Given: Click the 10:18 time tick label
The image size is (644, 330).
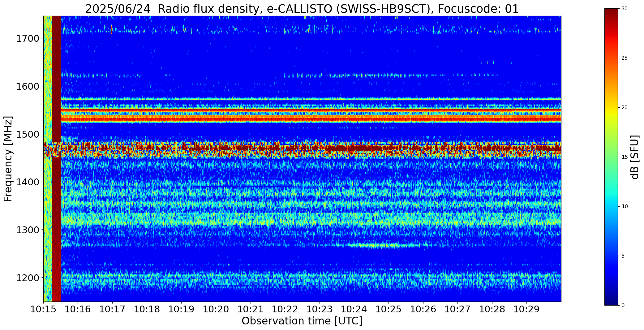Looking at the screenshot, I should coord(147,309).
